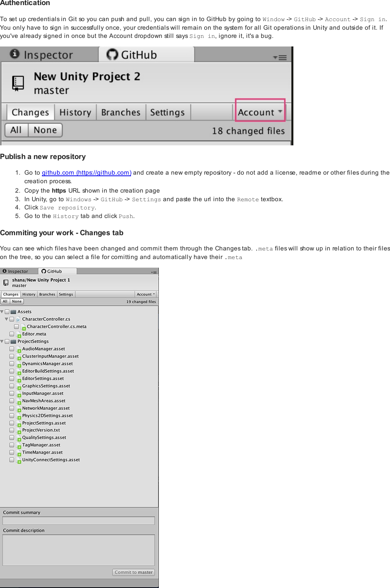Click the added-file icon of EditorBuildSettings.asset

pos(18,372)
